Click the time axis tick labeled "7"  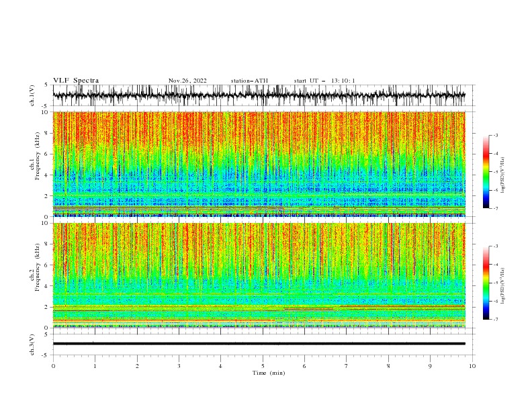point(347,366)
